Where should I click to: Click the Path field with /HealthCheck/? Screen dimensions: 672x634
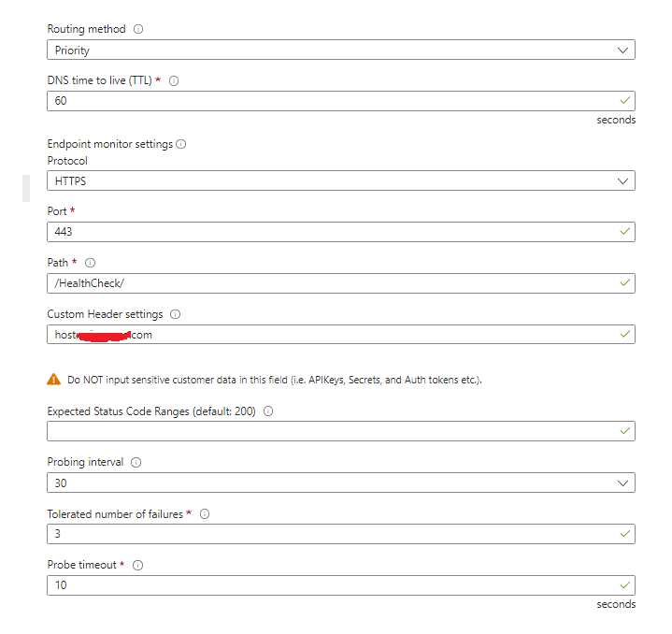point(341,283)
